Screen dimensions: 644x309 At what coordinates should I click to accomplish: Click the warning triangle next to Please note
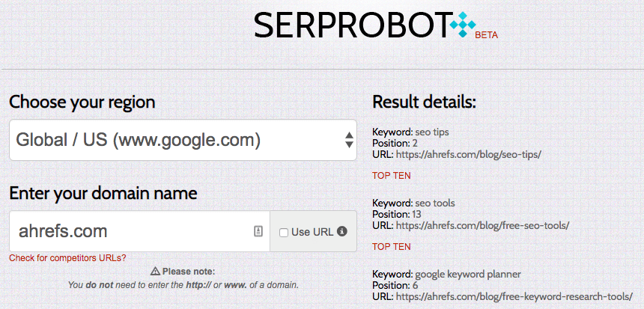point(155,272)
